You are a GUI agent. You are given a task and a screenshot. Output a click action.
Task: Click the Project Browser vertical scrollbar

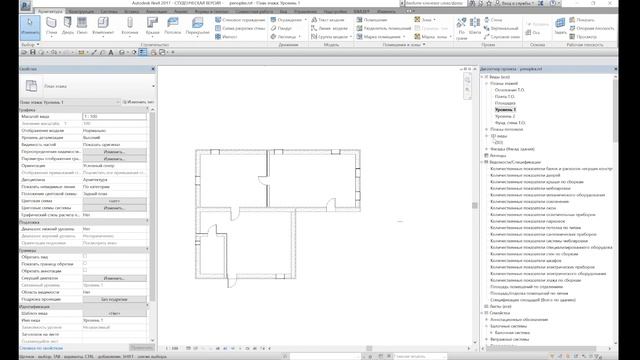(x=615, y=110)
